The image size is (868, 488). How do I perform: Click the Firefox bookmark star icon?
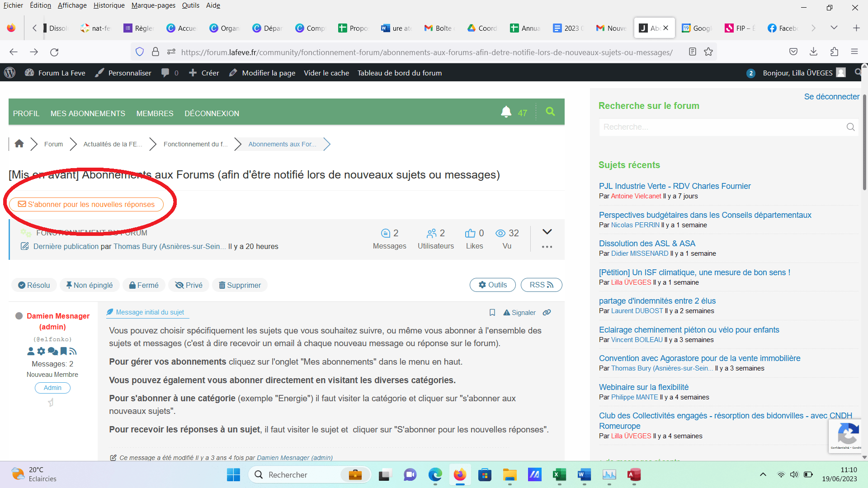(708, 52)
